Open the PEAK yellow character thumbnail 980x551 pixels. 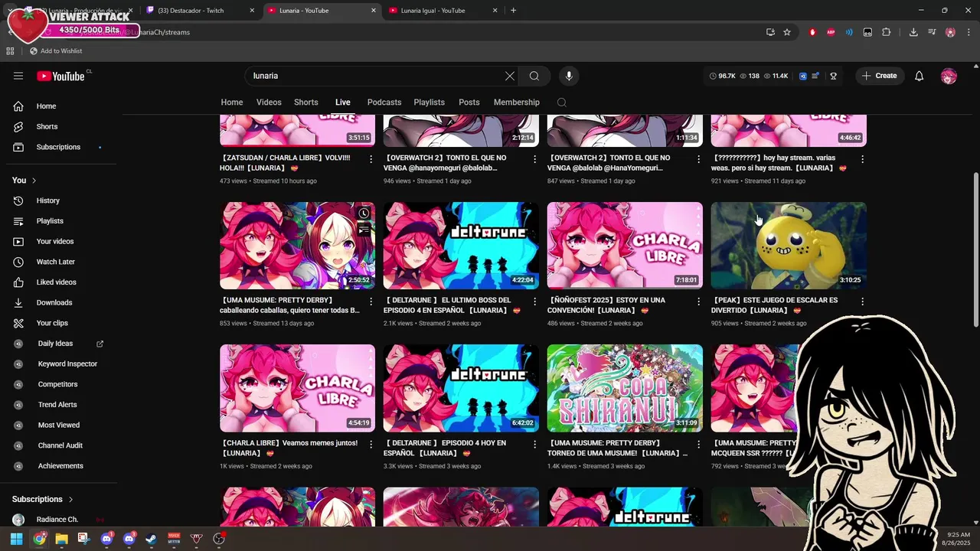(789, 246)
